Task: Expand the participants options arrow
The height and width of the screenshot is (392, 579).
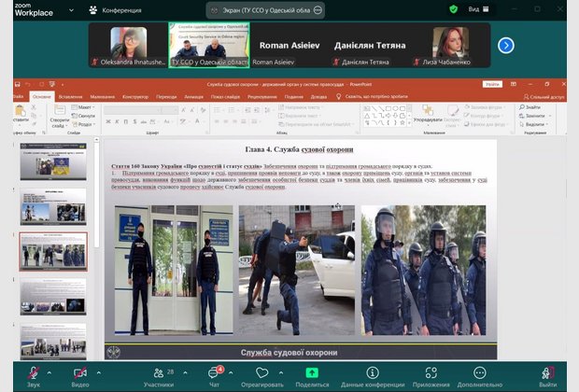Action: (x=185, y=371)
